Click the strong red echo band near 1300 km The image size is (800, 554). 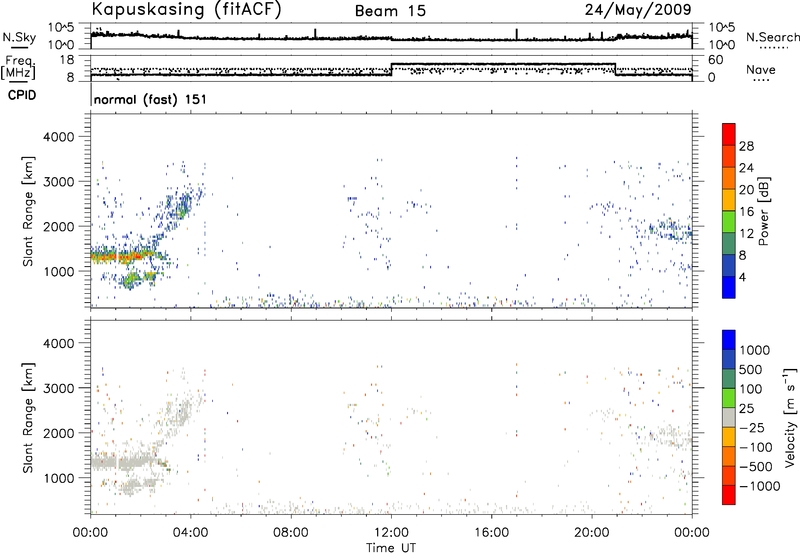[122, 257]
